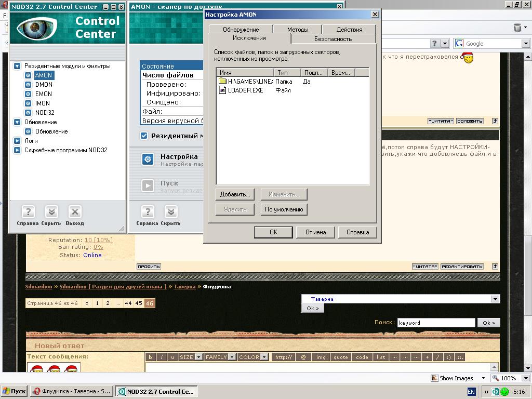Click the Silmarilion breadcrumb link
The image size is (532, 399).
pyautogui.click(x=38, y=286)
